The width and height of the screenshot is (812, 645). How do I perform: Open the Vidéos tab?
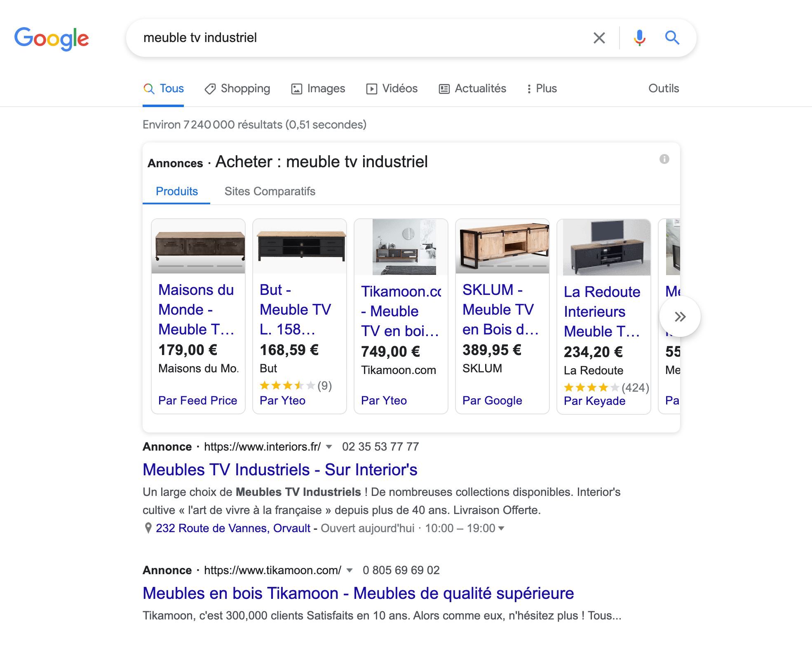tap(392, 89)
